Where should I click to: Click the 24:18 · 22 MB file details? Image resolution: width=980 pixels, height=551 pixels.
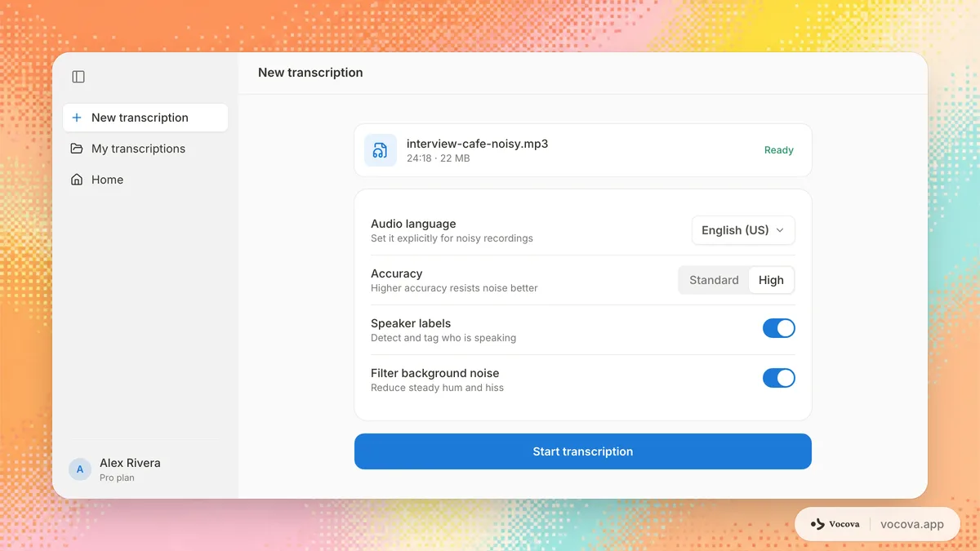439,158
